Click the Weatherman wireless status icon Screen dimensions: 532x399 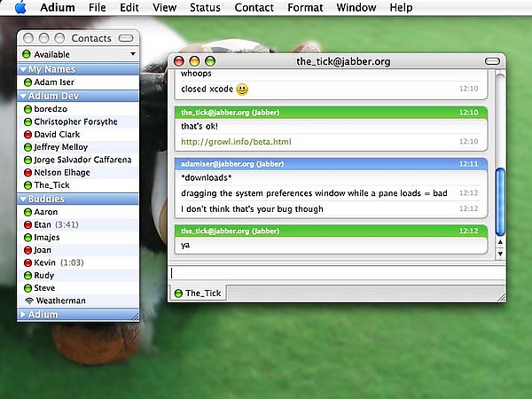coord(27,301)
